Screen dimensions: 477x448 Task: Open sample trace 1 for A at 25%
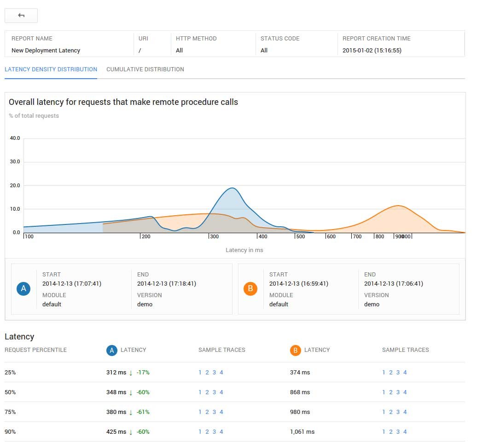[x=200, y=372]
